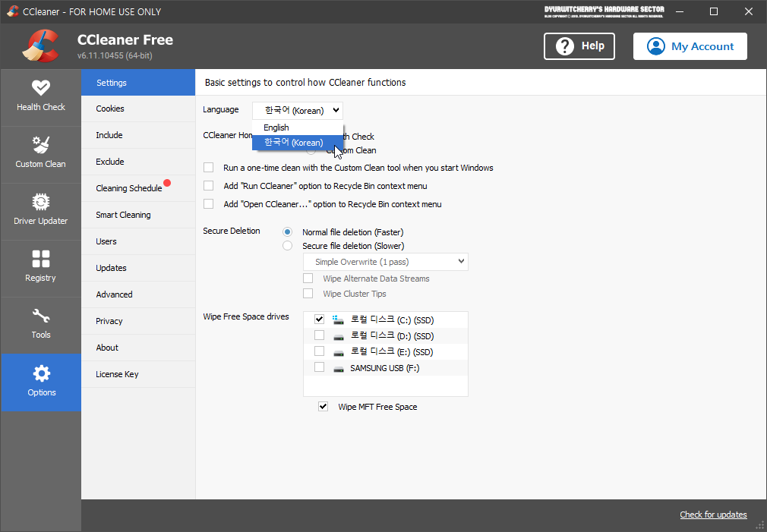Open the Tools wrench section
This screenshot has width=767, height=532.
point(40,325)
